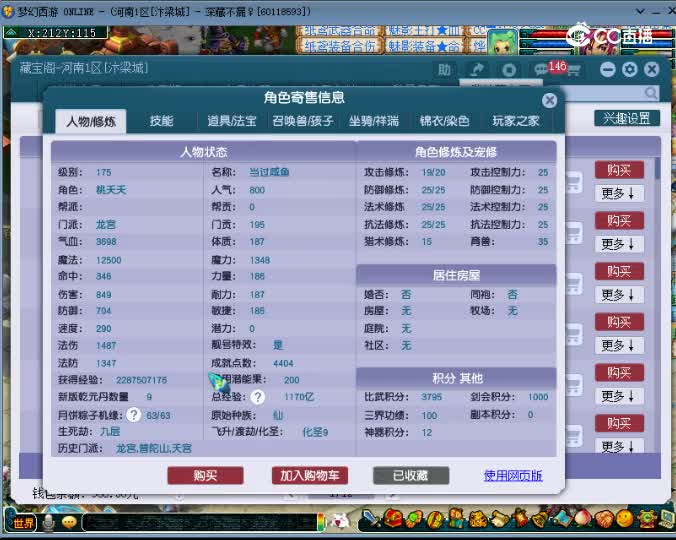676x540 pixels.
Task: Click the 总经验 value 1170亿
Action: 298,397
